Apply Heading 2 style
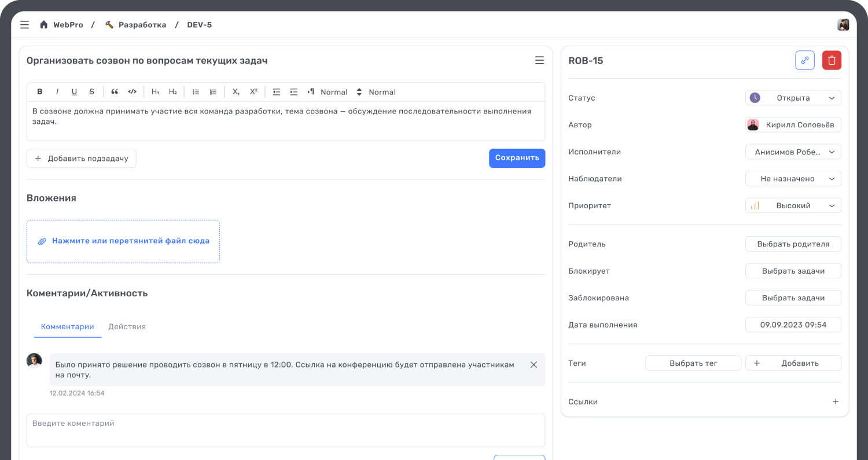868x460 pixels. pyautogui.click(x=172, y=92)
